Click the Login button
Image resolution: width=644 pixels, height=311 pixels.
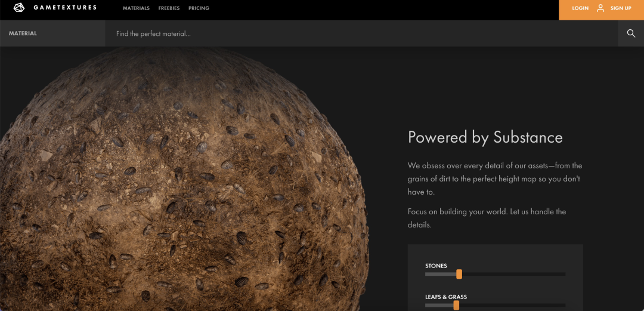[580, 8]
